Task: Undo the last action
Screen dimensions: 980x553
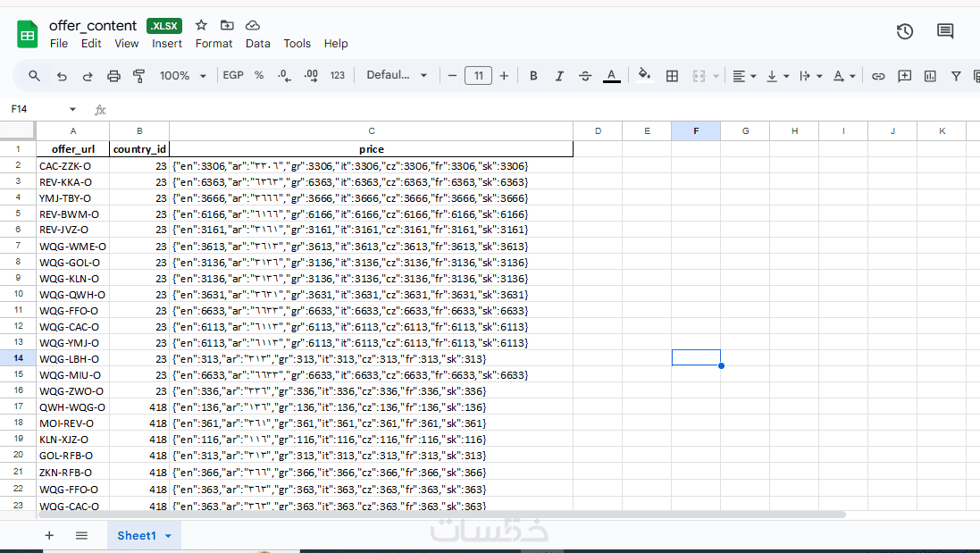Action: click(x=62, y=76)
